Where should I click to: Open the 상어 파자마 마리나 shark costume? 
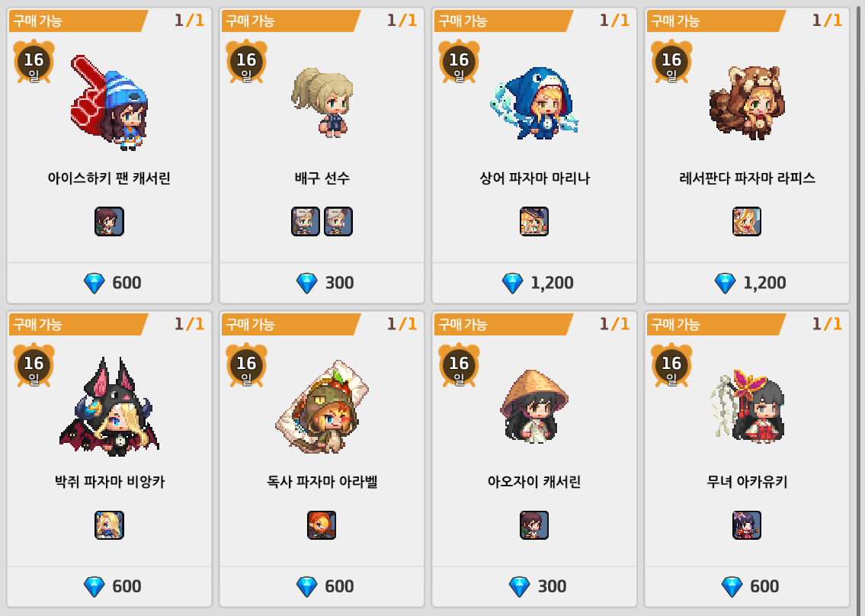534,103
